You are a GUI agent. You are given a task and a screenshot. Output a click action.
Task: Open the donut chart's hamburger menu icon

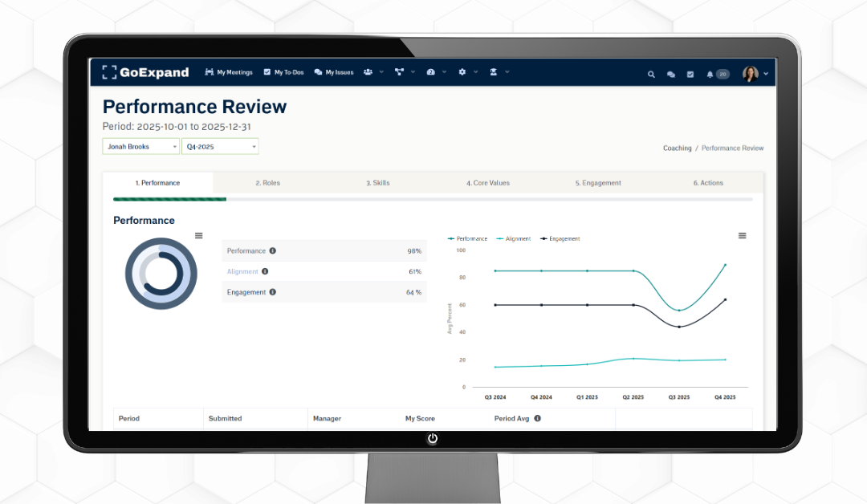tap(198, 235)
